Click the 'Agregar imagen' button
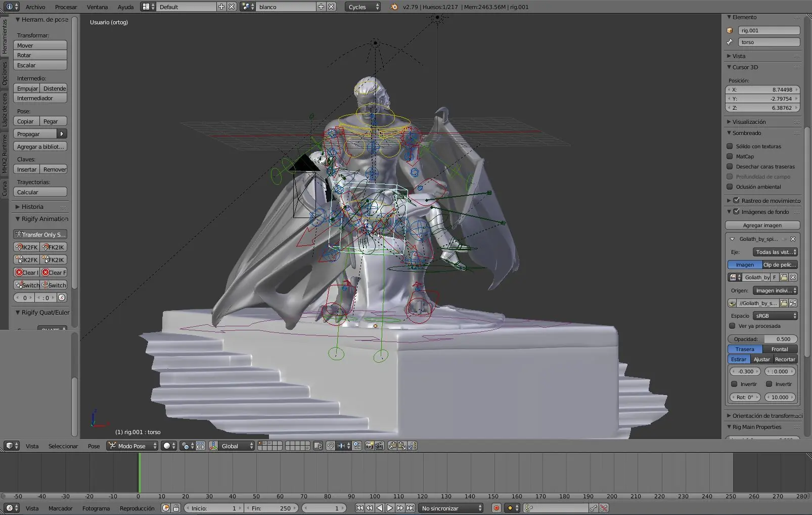The height and width of the screenshot is (515, 812). pyautogui.click(x=762, y=225)
